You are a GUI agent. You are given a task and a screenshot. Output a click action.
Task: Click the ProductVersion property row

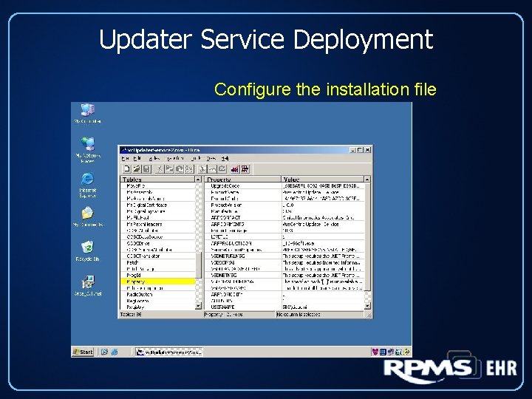click(x=284, y=205)
